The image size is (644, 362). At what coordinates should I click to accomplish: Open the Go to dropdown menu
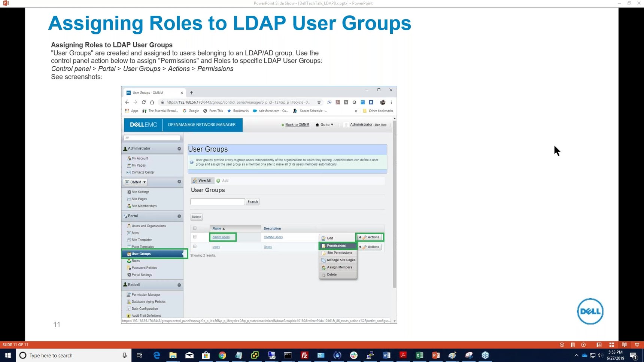click(x=324, y=124)
